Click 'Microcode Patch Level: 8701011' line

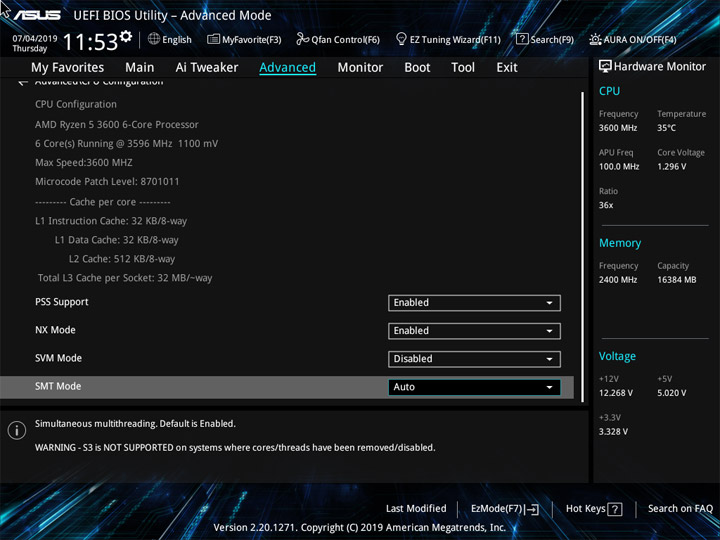click(107, 181)
